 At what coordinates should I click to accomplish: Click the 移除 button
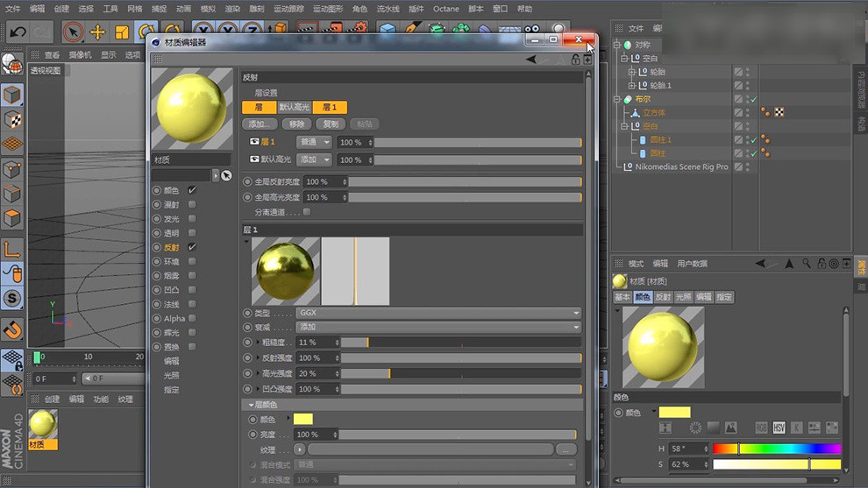[297, 124]
